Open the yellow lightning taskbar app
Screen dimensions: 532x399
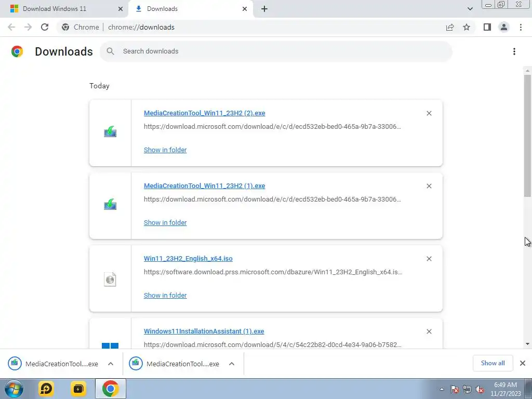tap(78, 389)
